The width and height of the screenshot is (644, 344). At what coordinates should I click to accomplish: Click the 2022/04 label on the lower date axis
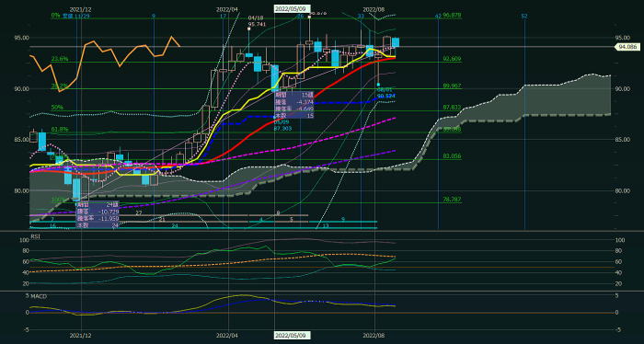click(227, 336)
